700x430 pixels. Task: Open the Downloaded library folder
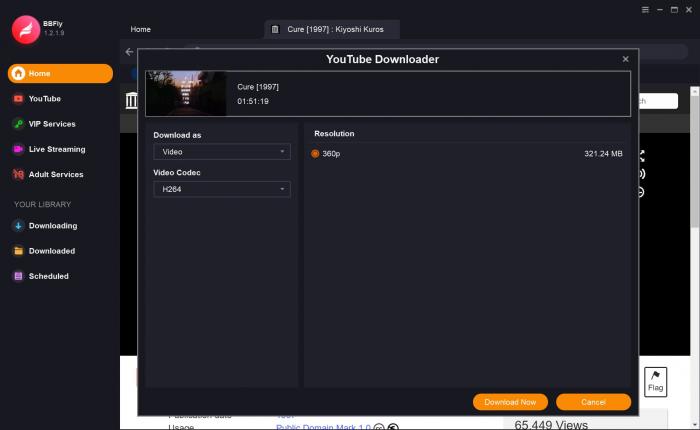point(52,251)
